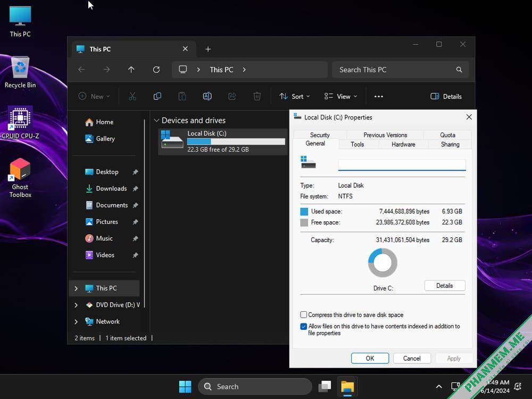Click Apply in Properties dialog
Image resolution: width=532 pixels, height=399 pixels.
pyautogui.click(x=454, y=358)
